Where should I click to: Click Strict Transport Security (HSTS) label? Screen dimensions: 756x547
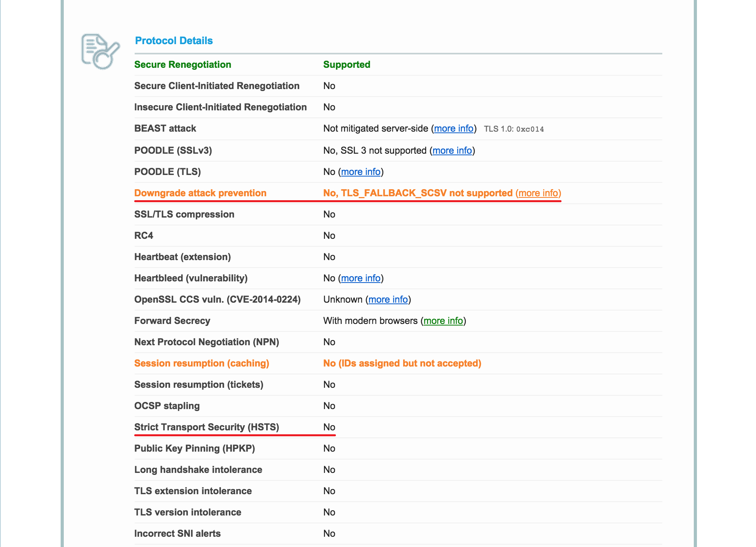coord(206,427)
